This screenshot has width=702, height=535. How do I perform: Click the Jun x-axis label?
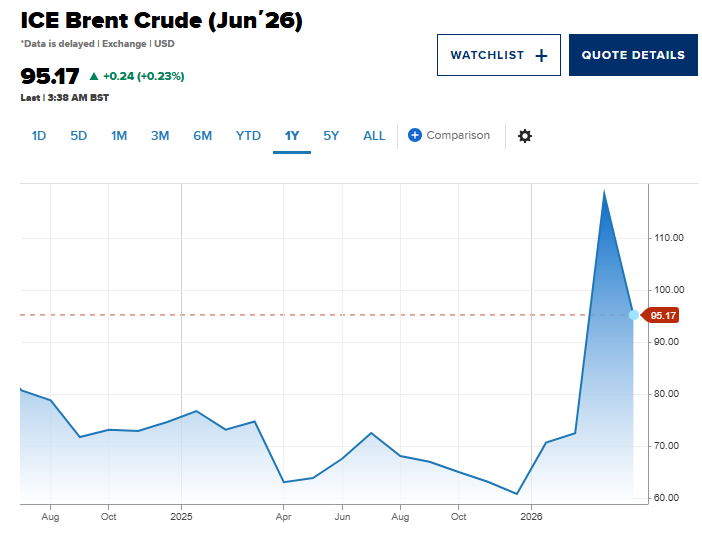[342, 517]
